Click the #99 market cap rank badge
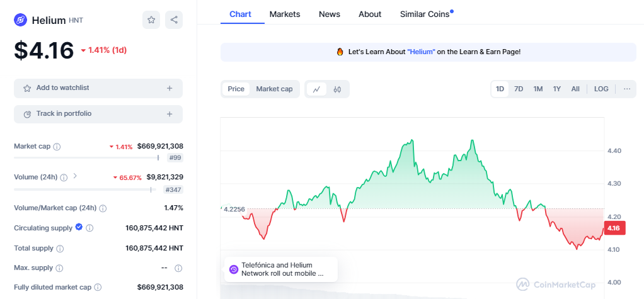644x299 pixels. click(x=175, y=158)
